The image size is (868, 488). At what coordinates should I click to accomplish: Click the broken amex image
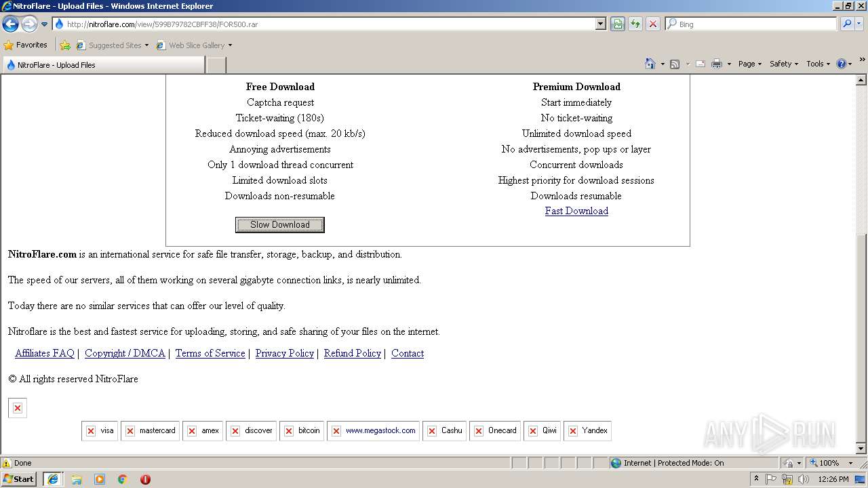(x=203, y=431)
